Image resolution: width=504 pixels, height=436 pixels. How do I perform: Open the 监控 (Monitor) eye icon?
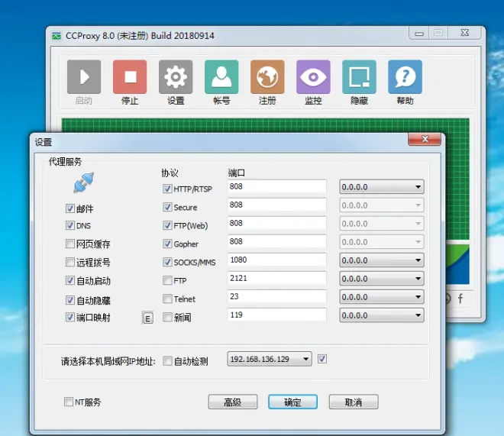coord(313,77)
